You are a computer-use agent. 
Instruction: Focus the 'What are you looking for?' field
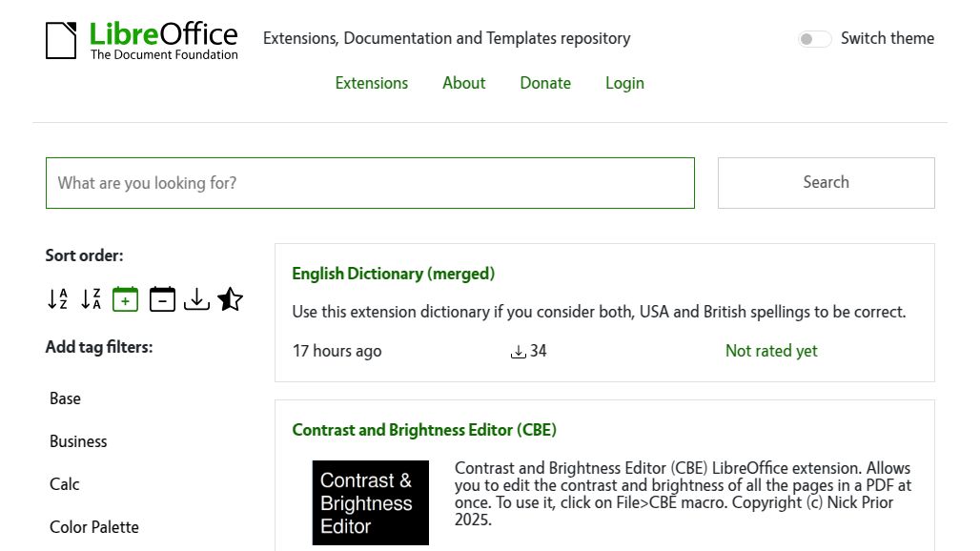(x=370, y=183)
